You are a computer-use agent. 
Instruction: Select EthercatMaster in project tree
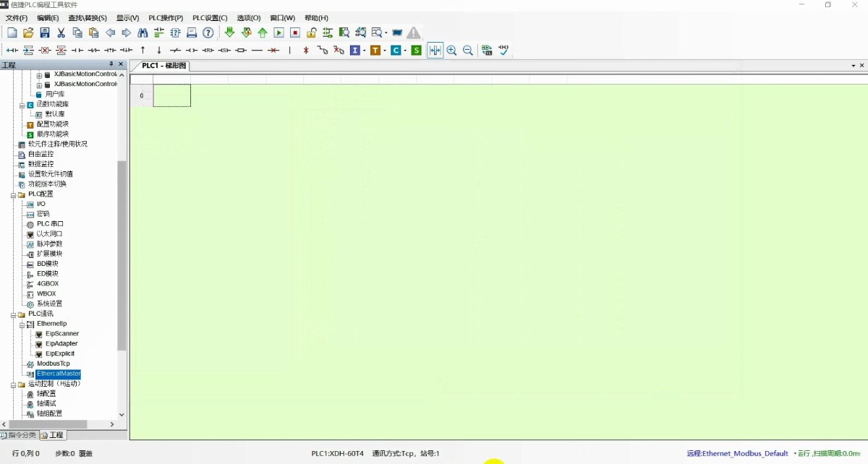(x=59, y=374)
